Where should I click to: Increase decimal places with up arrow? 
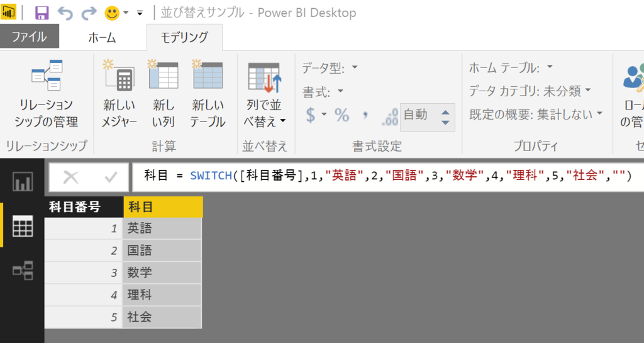pyautogui.click(x=446, y=112)
